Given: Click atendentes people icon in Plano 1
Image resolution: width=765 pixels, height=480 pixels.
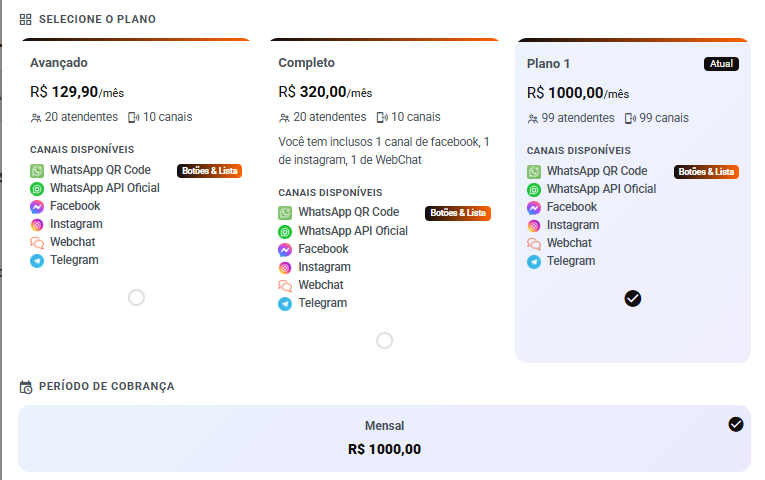Looking at the screenshot, I should point(532,119).
